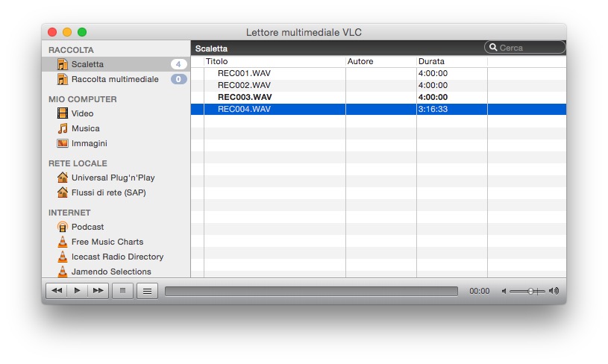Minimize the window with yellow button

pyautogui.click(x=67, y=32)
